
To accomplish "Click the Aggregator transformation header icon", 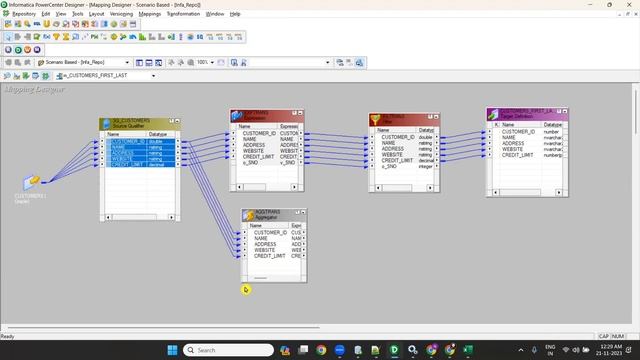I will click(x=249, y=215).
